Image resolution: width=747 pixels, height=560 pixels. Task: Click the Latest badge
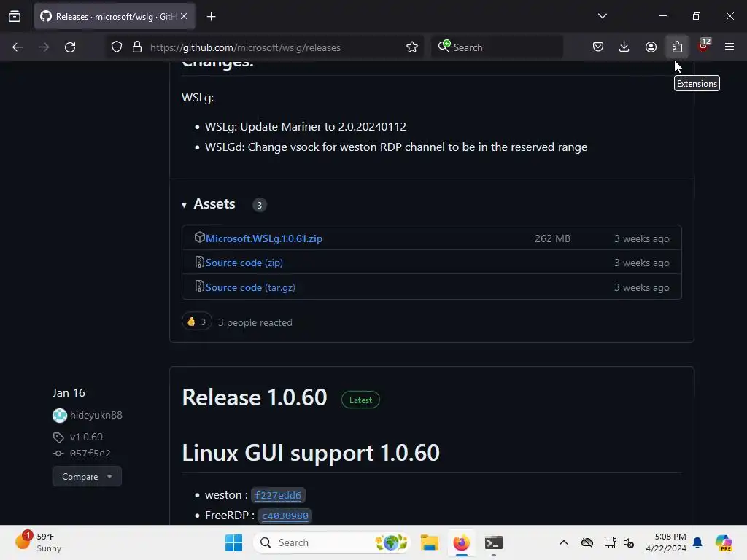coord(360,400)
